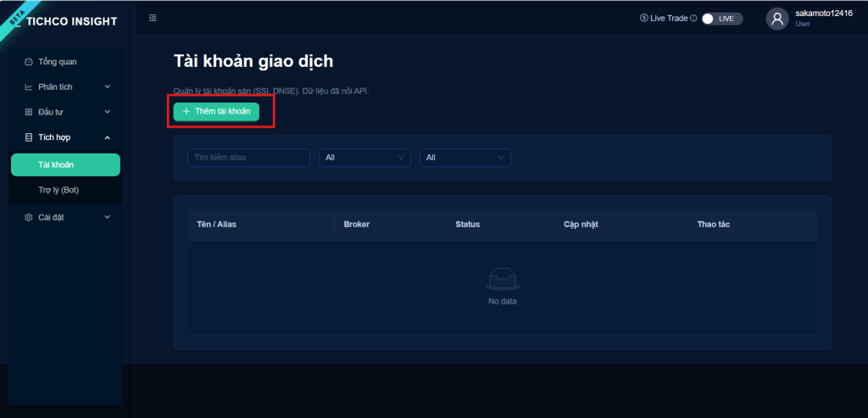Expand the Đầu tư submenu
Image resolution: width=868 pixels, height=418 pixels.
108,112
